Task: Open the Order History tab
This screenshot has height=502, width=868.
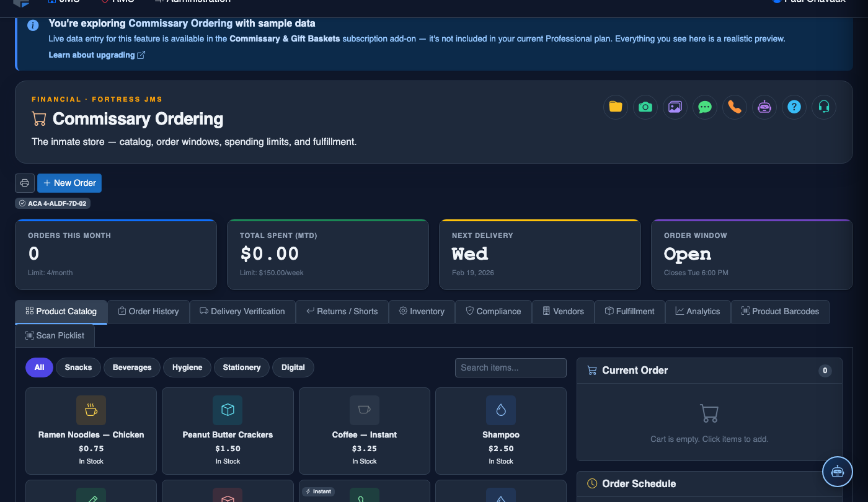Action: point(149,312)
